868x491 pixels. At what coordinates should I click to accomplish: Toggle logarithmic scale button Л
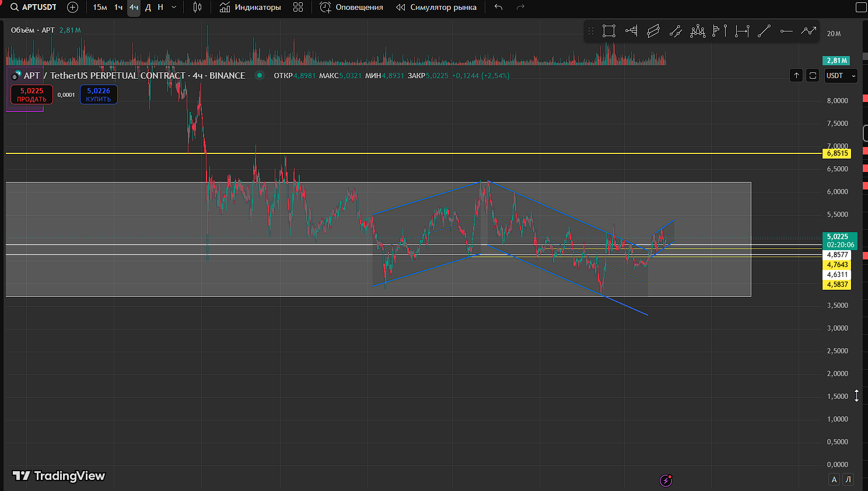pyautogui.click(x=848, y=479)
